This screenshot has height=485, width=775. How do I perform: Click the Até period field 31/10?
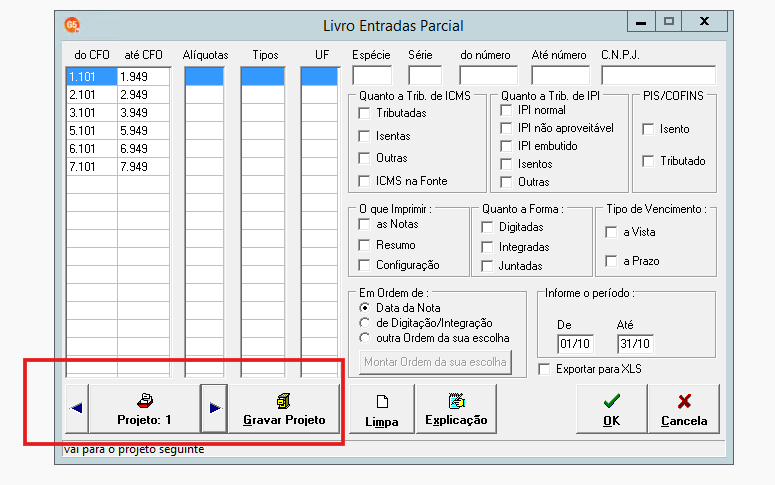point(636,344)
